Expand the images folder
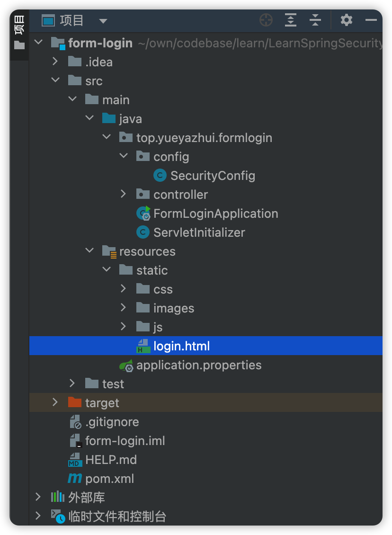The height and width of the screenshot is (535, 392). coord(124,308)
